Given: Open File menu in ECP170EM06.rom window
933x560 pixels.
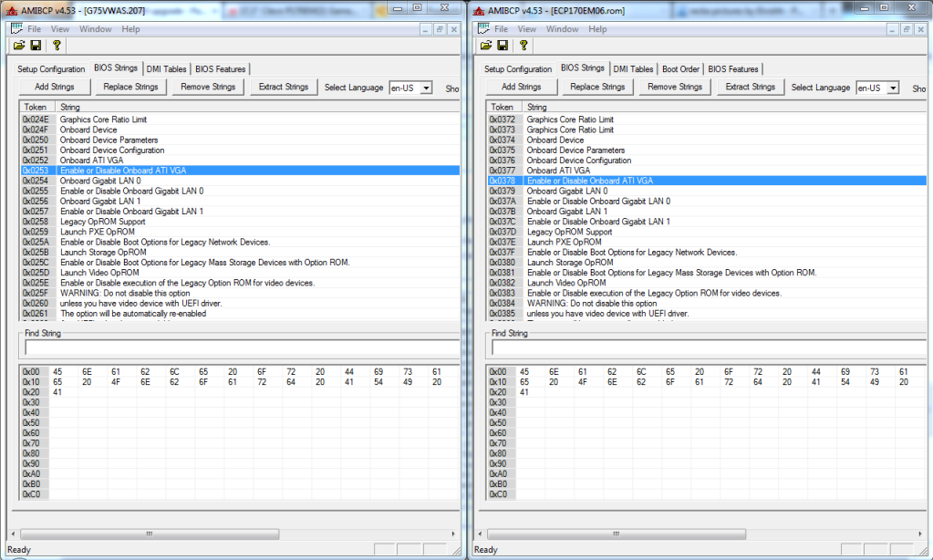Looking at the screenshot, I should tap(501, 29).
